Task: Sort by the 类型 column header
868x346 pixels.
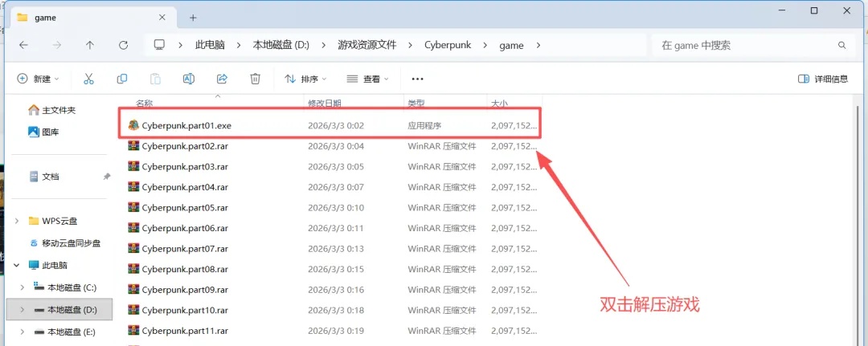Action: click(x=416, y=104)
